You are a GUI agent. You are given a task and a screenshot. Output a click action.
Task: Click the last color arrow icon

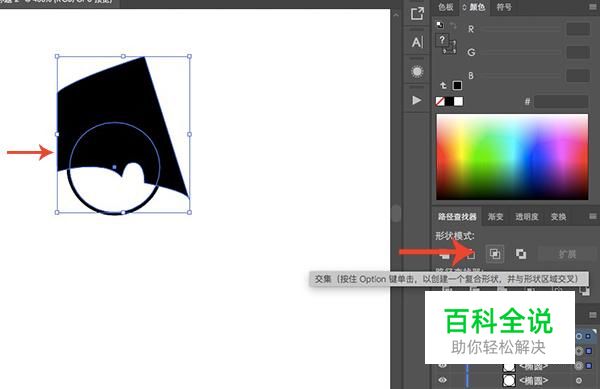[443, 85]
